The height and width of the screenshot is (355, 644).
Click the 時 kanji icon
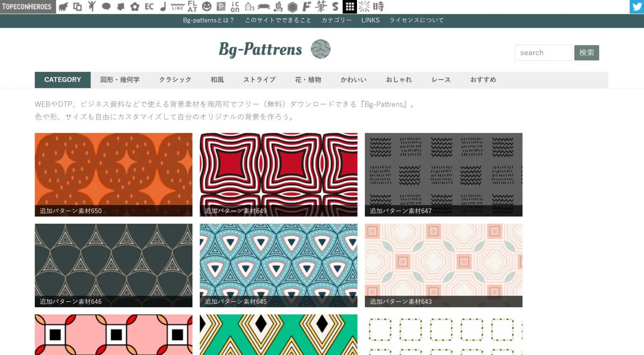[378, 7]
